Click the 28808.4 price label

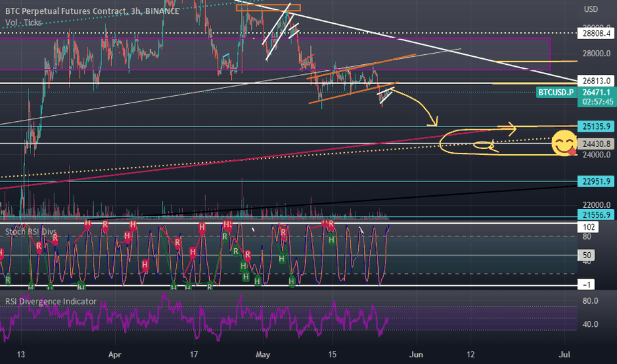[596, 34]
